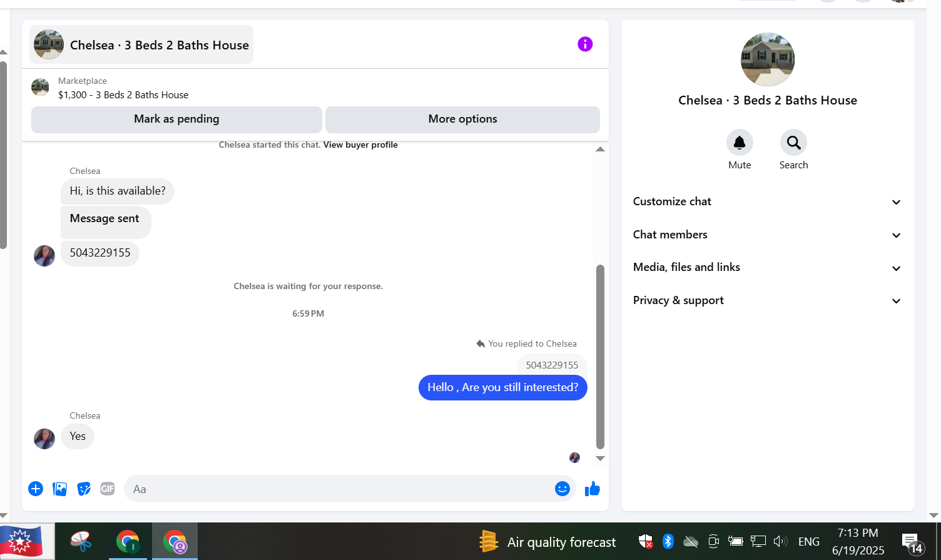
Task: Click the quoted "5043229155" reply preview
Action: point(552,365)
